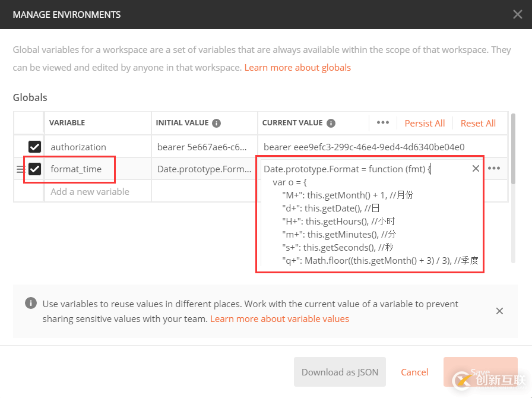The height and width of the screenshot is (398, 532).
Task: Click the Add a new variable field
Action: click(90, 191)
